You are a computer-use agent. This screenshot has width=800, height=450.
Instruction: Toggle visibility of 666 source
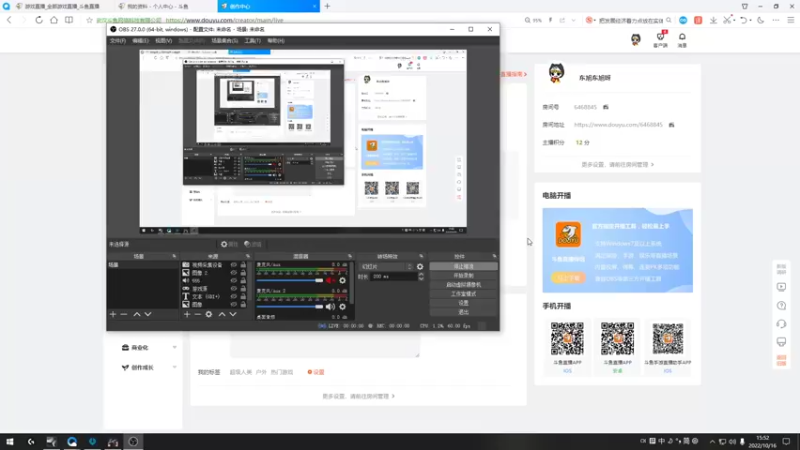(234, 281)
